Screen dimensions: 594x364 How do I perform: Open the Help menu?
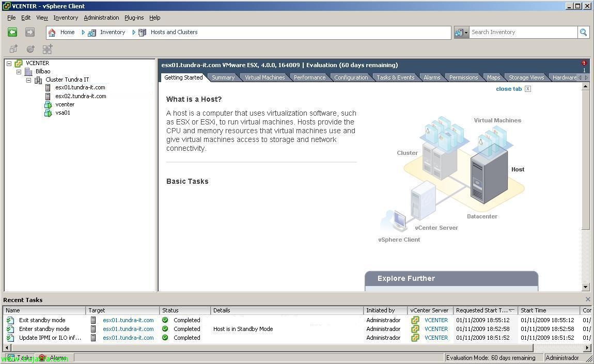(x=154, y=18)
